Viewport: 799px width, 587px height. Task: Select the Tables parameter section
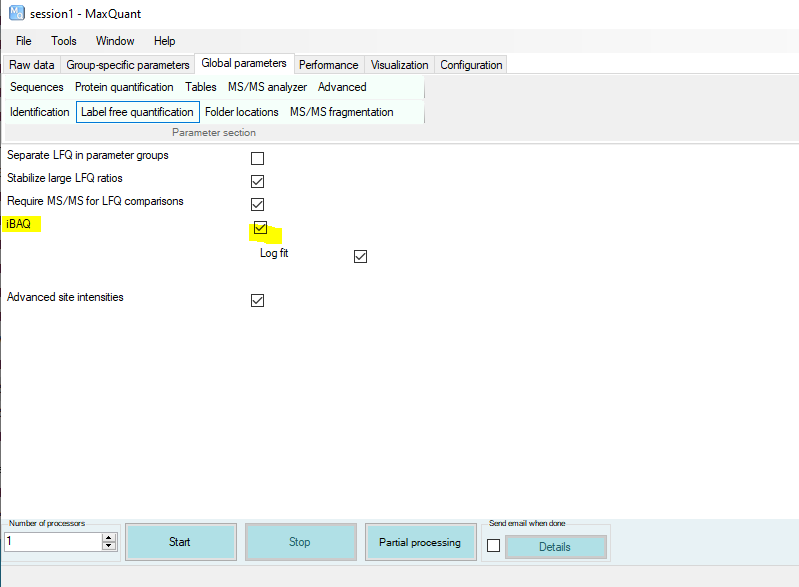(201, 87)
